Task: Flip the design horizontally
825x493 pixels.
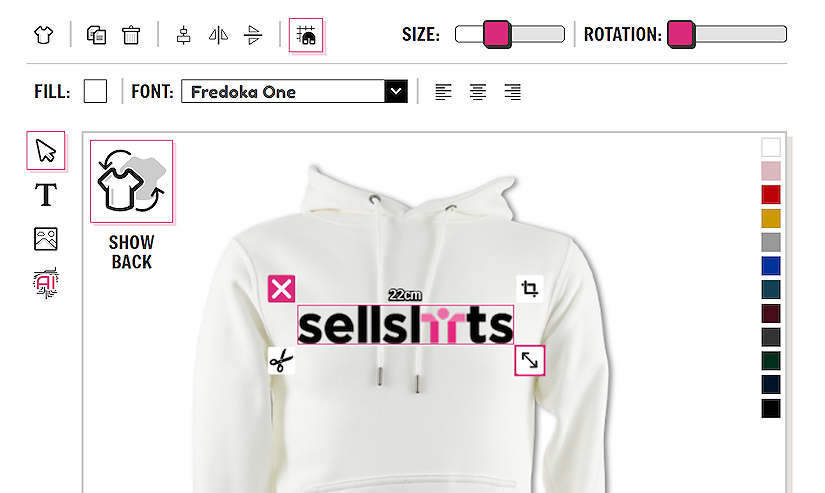Action: tap(218, 35)
